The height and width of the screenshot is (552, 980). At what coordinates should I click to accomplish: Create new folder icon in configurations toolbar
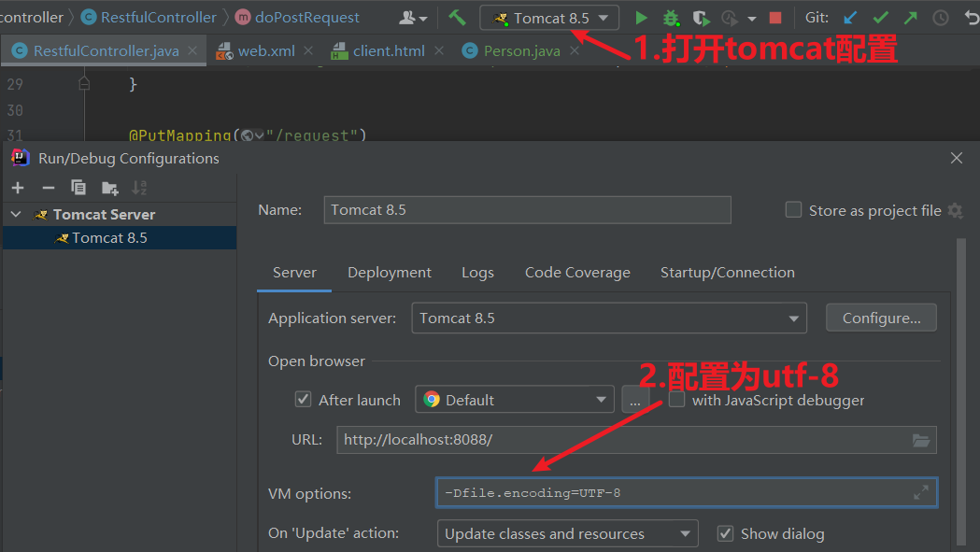tap(109, 188)
